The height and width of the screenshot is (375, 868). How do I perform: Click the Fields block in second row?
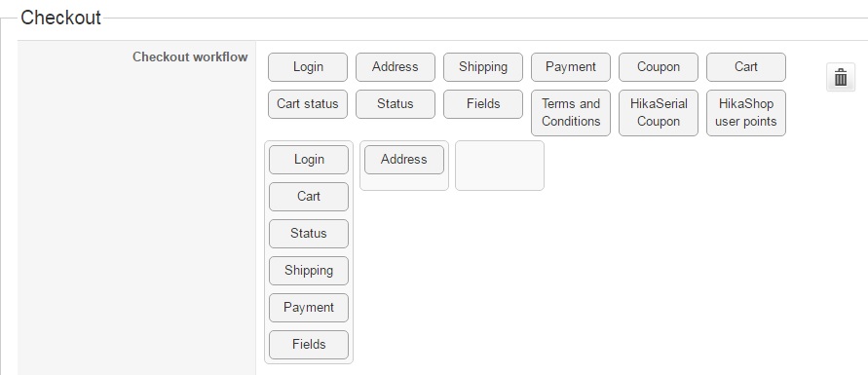(x=483, y=104)
